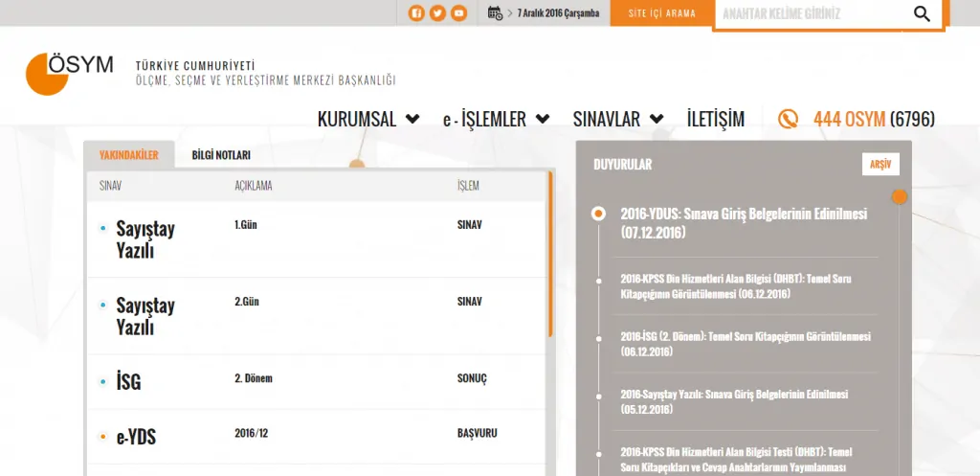Click the phone icon next to 444 OSYM

(x=789, y=120)
